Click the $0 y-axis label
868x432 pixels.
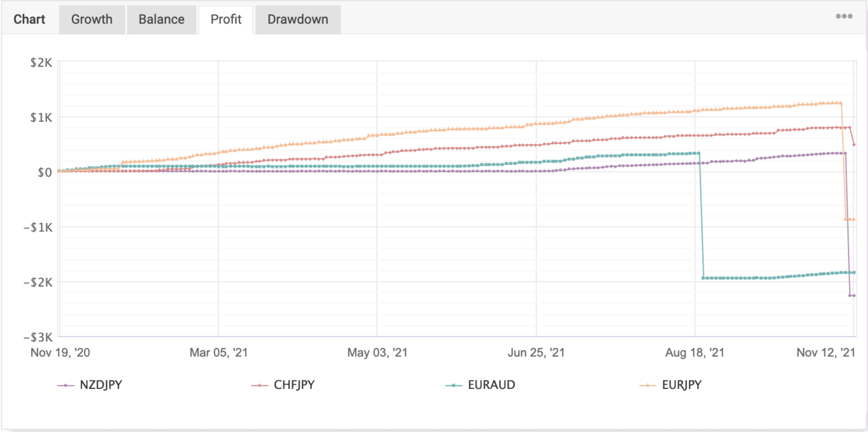point(44,172)
